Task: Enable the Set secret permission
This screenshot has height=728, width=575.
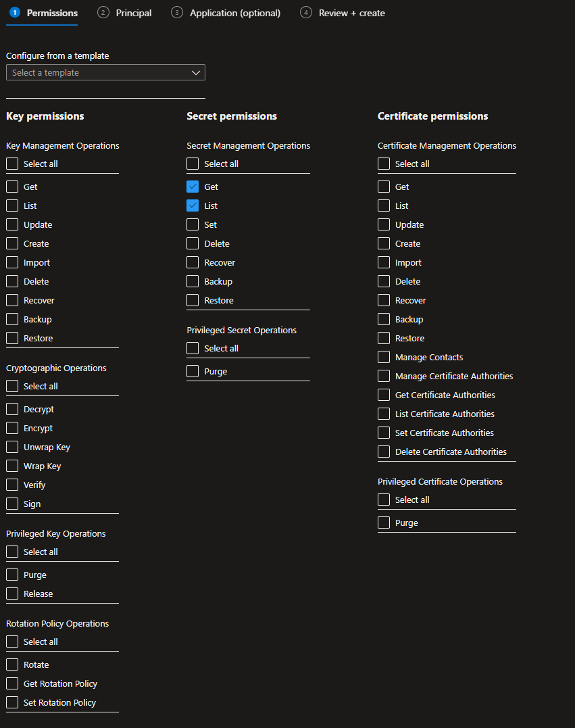Action: [x=193, y=224]
